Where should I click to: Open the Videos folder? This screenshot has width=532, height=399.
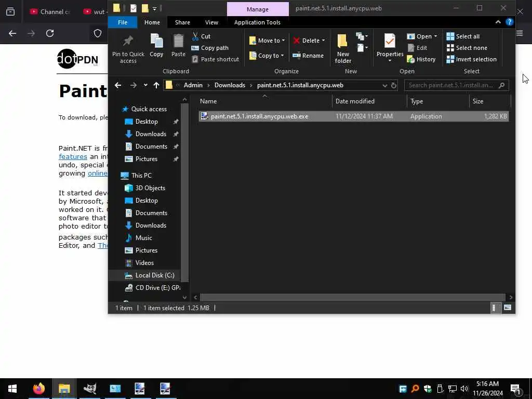[144, 263]
